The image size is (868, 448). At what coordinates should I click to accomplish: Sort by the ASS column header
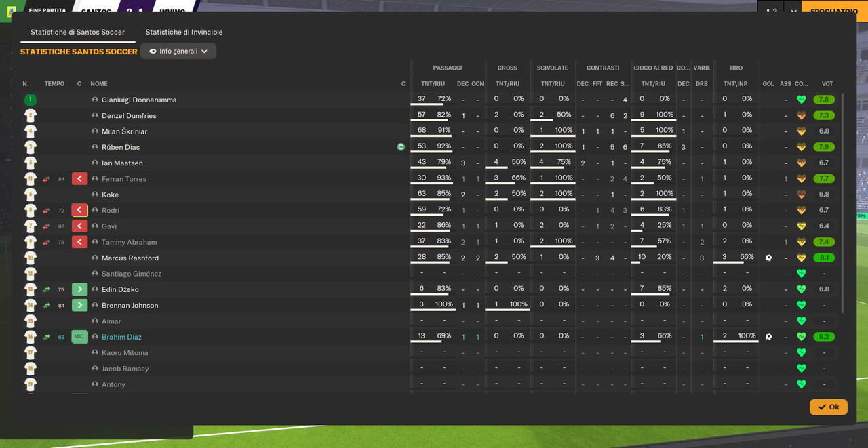[785, 84]
